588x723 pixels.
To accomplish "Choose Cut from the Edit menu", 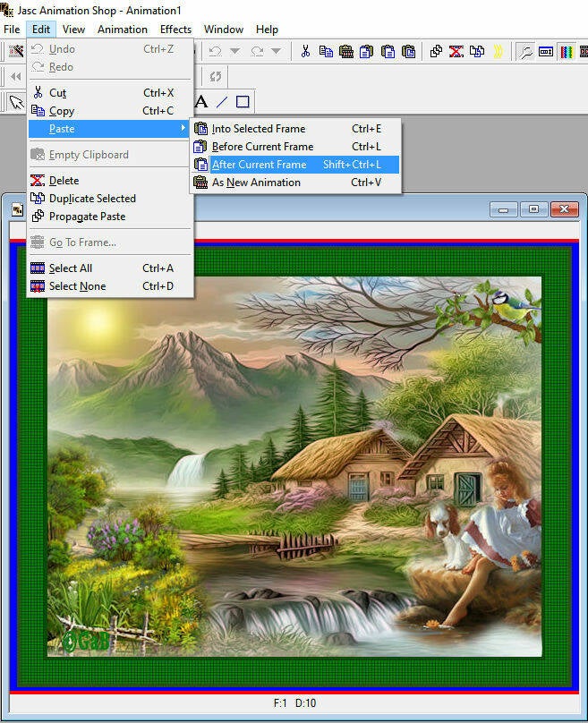I will pyautogui.click(x=110, y=93).
